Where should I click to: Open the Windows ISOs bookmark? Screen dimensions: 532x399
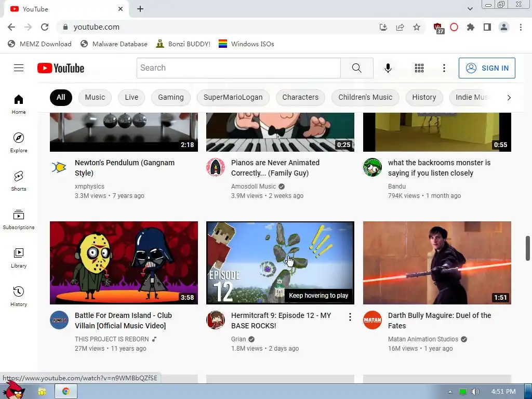click(x=246, y=44)
